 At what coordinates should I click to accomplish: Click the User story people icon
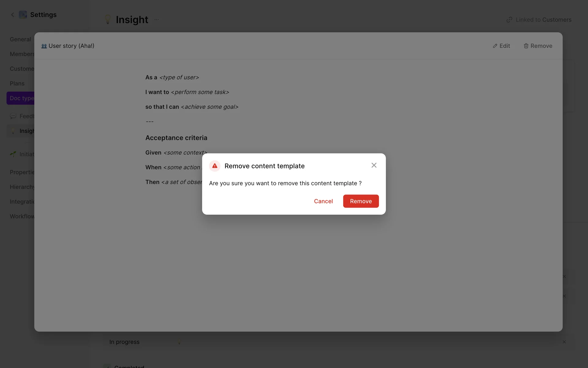click(44, 46)
